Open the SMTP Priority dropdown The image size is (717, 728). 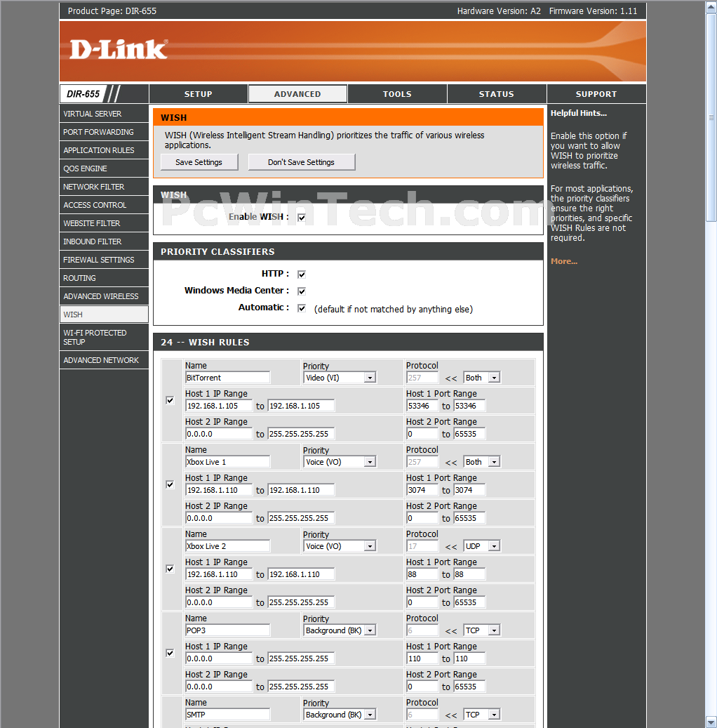click(340, 715)
